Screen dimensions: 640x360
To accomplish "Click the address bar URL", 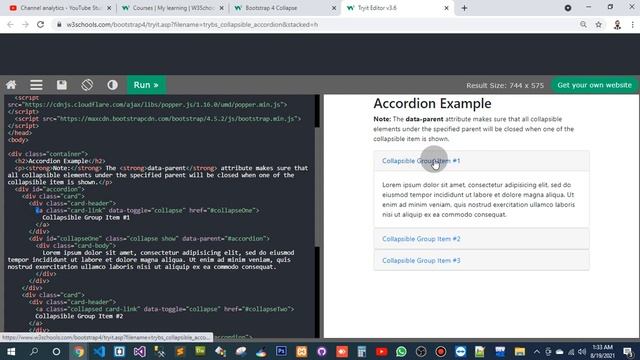I will (x=192, y=24).
